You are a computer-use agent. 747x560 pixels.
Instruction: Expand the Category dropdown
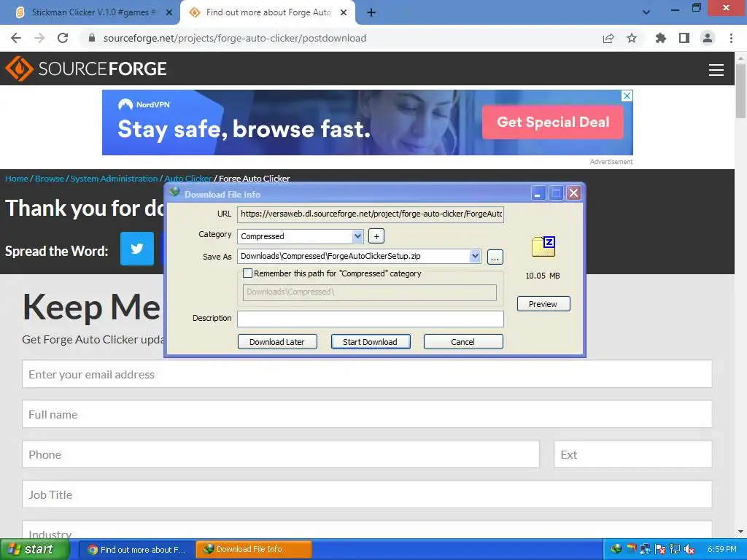click(x=357, y=236)
